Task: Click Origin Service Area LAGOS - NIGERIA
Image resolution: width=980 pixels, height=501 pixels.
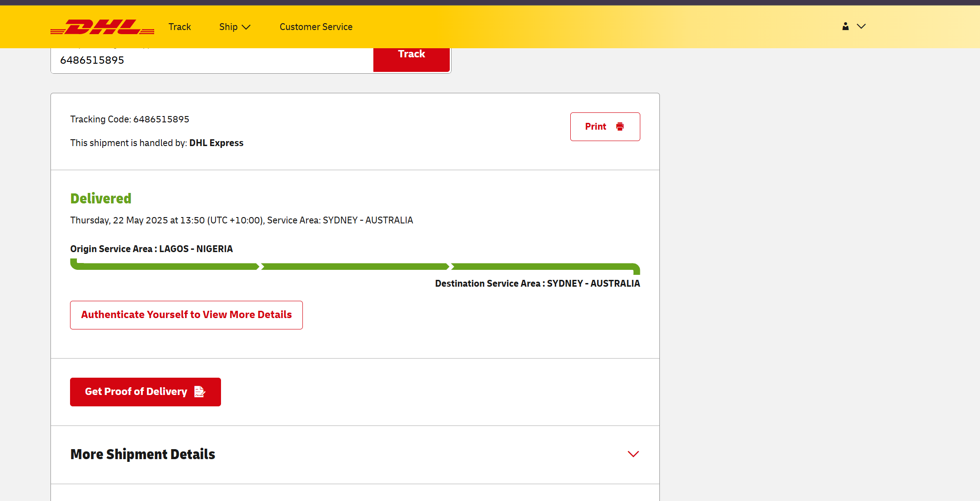Action: click(x=151, y=249)
